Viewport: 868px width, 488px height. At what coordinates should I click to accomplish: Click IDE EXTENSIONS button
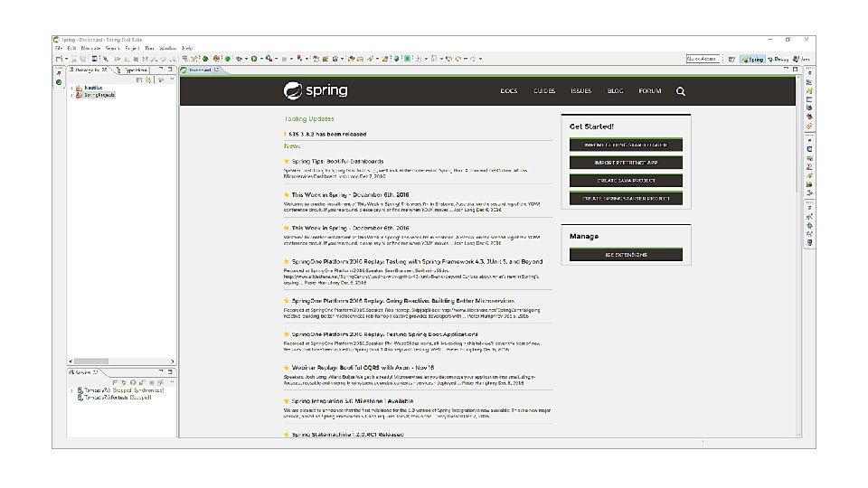click(626, 255)
